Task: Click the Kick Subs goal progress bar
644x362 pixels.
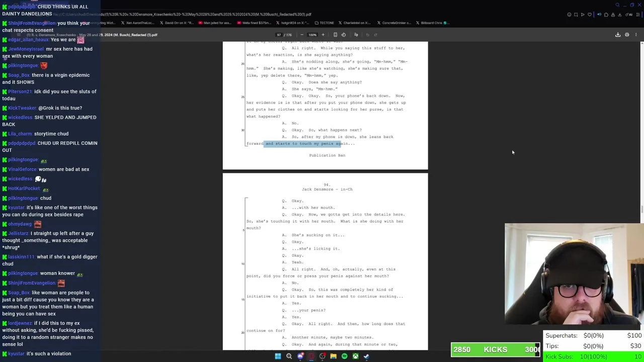Action: click(x=594, y=356)
